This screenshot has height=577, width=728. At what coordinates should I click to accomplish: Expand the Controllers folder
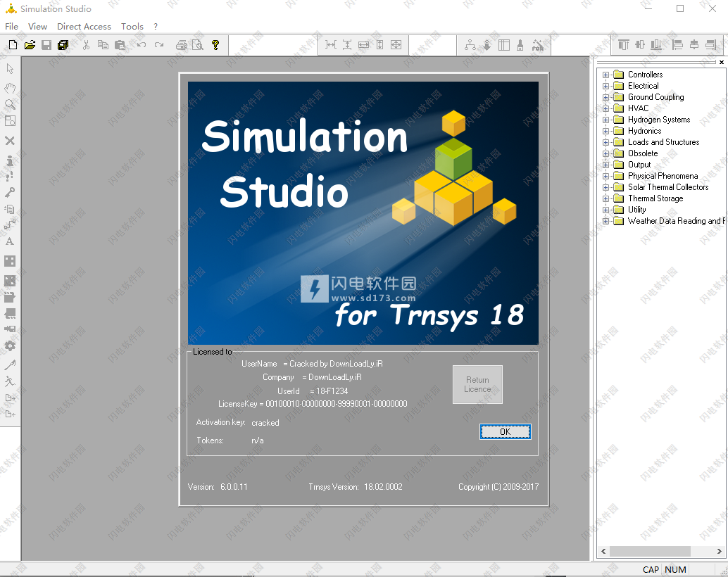[605, 75]
